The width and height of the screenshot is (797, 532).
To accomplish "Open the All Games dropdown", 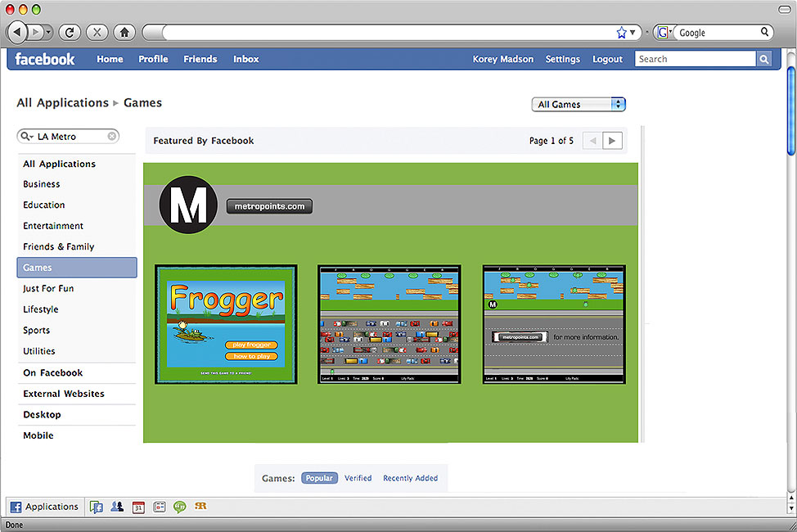I will [x=579, y=105].
